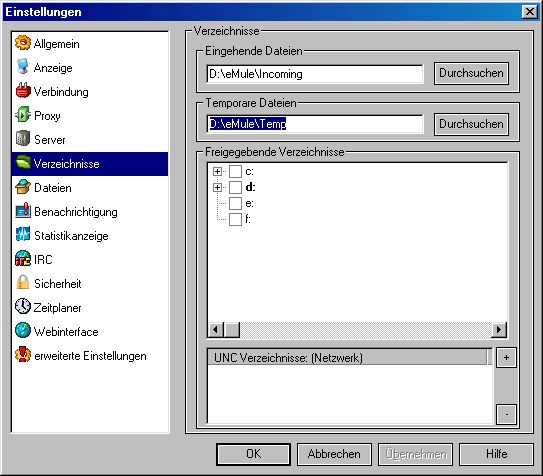Screen dimensions: 543x476
Task: Expand the c: drive tree node
Action: point(217,171)
